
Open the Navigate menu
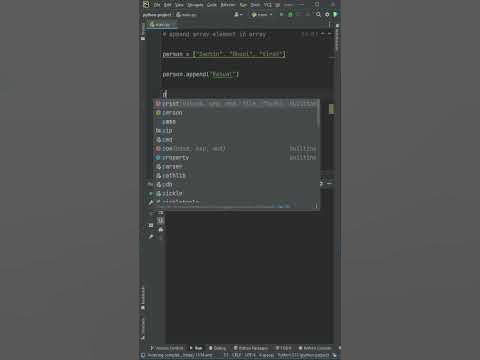click(195, 5)
